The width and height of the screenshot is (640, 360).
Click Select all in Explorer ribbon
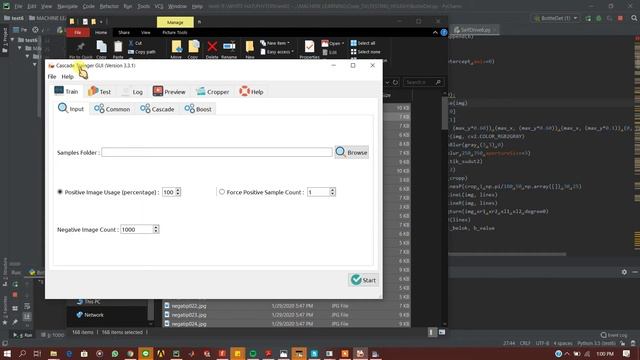point(363,43)
